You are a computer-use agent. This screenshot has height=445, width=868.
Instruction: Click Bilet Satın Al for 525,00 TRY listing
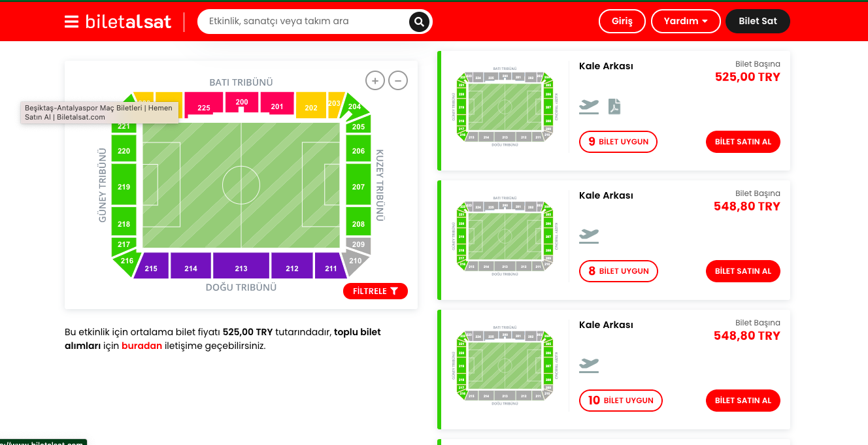tap(743, 142)
